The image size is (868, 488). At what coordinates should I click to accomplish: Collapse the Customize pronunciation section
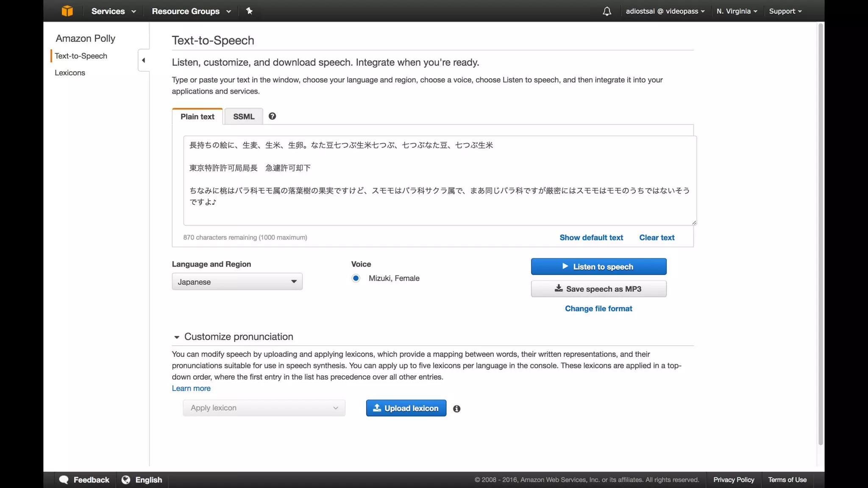pos(177,337)
